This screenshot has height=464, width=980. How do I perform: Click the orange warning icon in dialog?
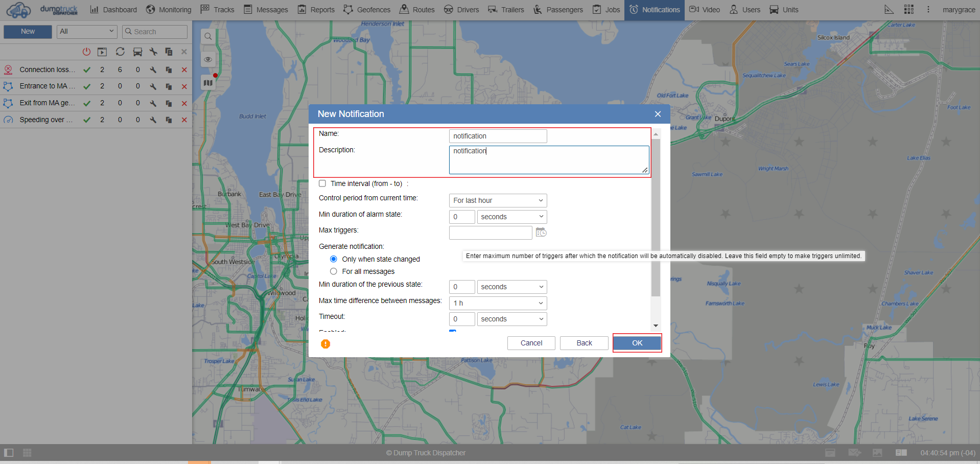pyautogui.click(x=325, y=344)
